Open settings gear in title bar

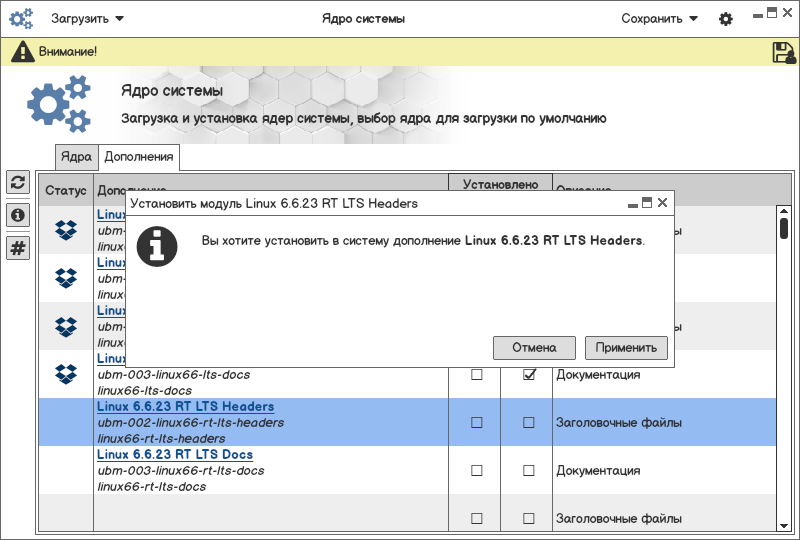(726, 19)
